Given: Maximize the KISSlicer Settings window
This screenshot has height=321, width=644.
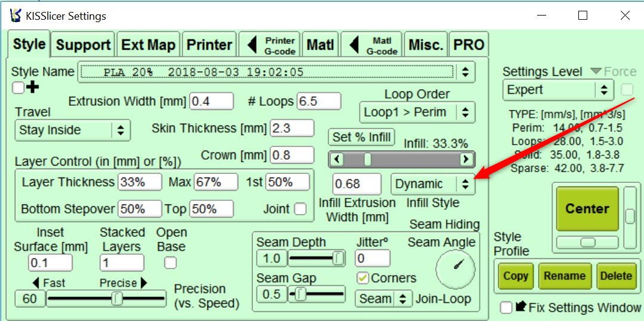Looking at the screenshot, I should tap(583, 16).
